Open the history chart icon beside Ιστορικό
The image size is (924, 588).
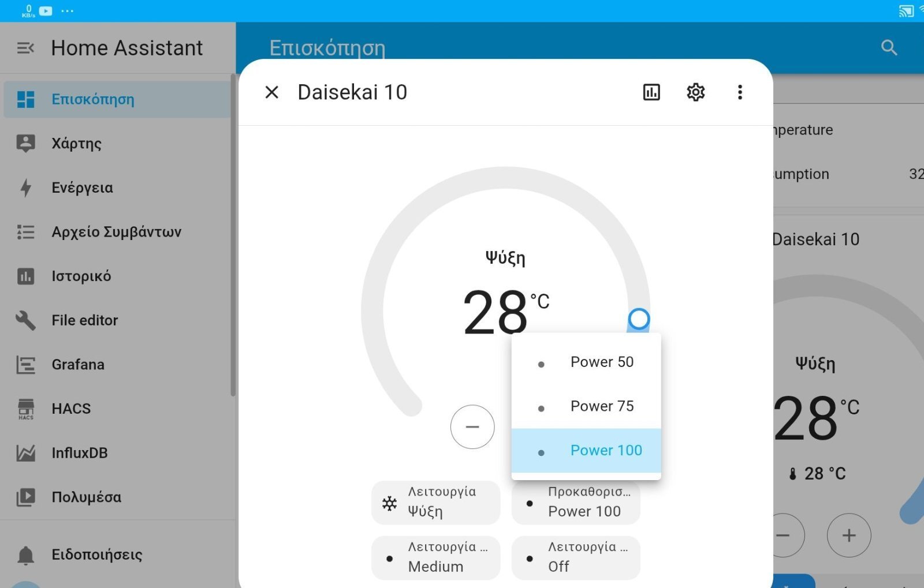26,276
